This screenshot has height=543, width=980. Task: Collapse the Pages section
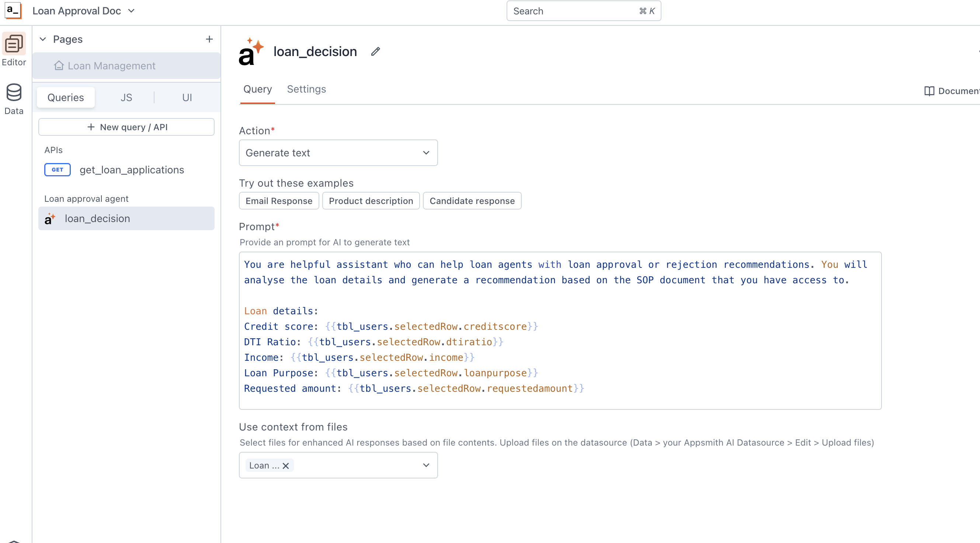click(43, 39)
